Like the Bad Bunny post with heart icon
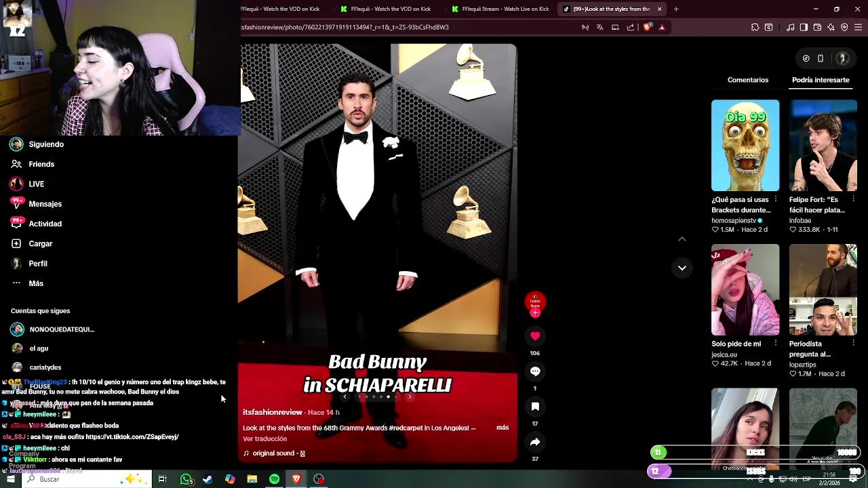The width and height of the screenshot is (868, 488). point(535,336)
